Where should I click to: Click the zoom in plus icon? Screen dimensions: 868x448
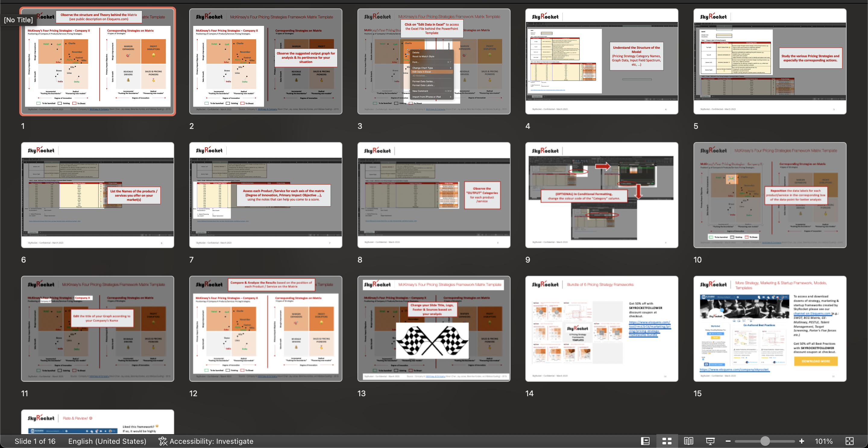802,441
